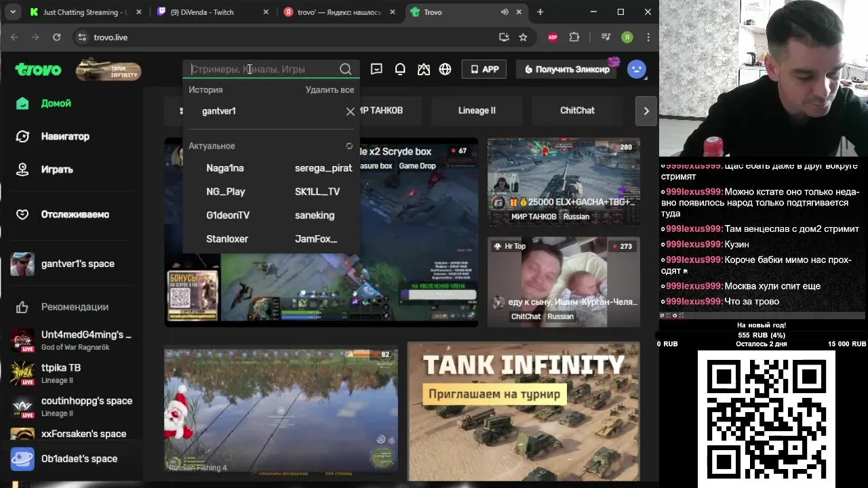The image size is (868, 488).
Task: Select Stanloxer suggestion
Action: click(227, 239)
